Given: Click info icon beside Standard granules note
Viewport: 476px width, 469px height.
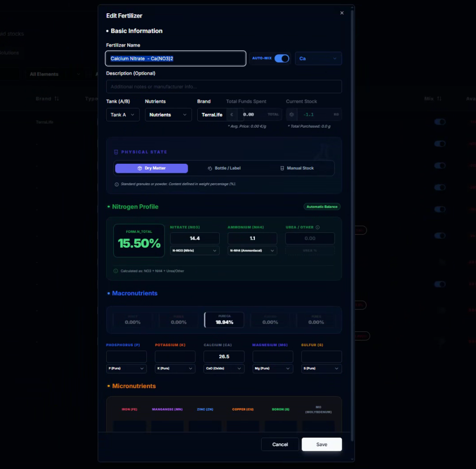Looking at the screenshot, I should pyautogui.click(x=117, y=184).
